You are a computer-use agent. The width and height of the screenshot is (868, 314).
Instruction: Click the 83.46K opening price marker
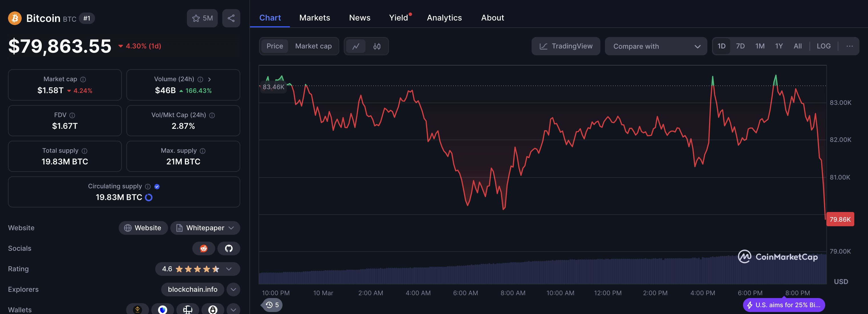[273, 87]
